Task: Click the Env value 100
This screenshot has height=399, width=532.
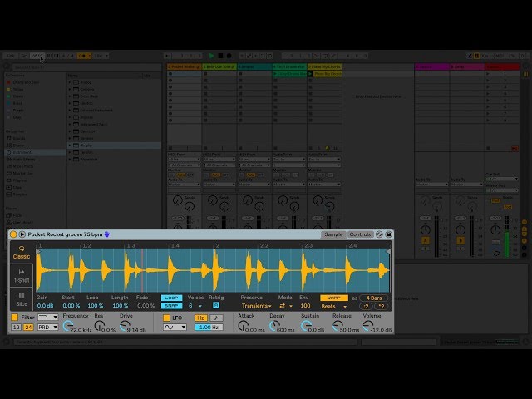Action: click(305, 306)
